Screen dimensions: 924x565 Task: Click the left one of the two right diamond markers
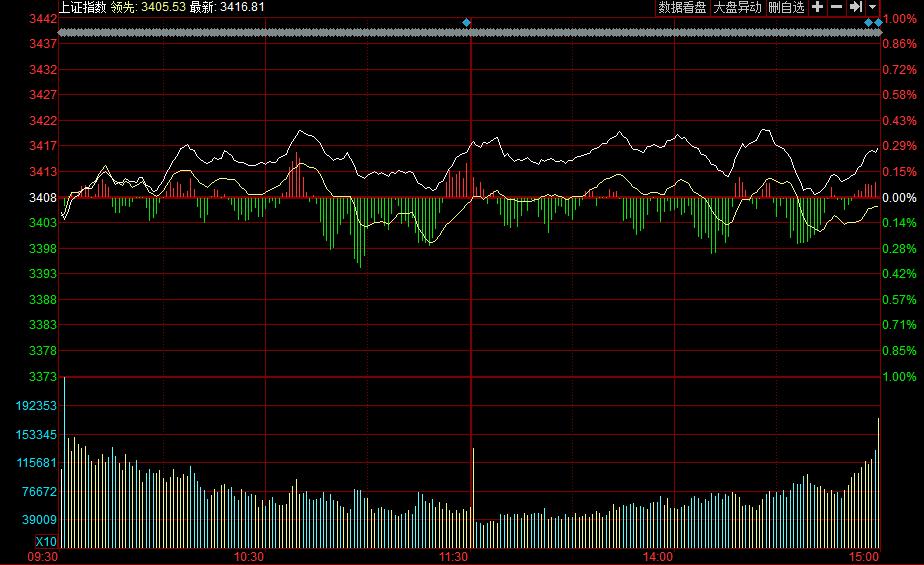pyautogui.click(x=868, y=22)
